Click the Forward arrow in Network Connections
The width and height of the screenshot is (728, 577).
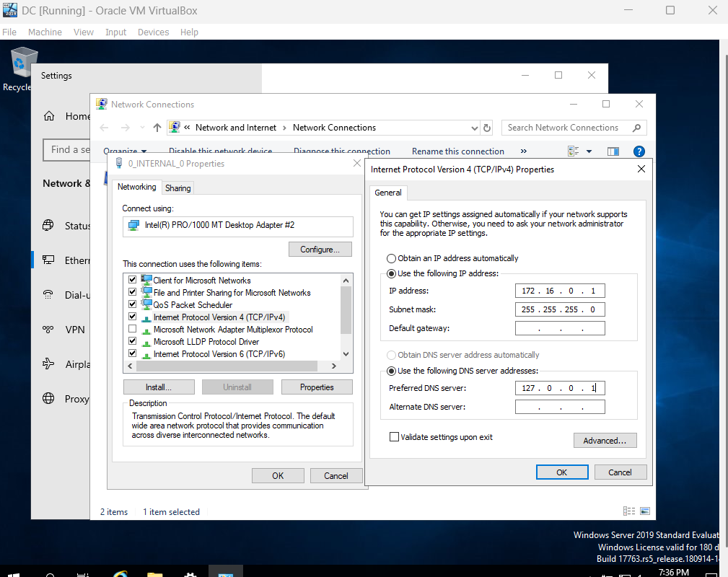(x=126, y=128)
